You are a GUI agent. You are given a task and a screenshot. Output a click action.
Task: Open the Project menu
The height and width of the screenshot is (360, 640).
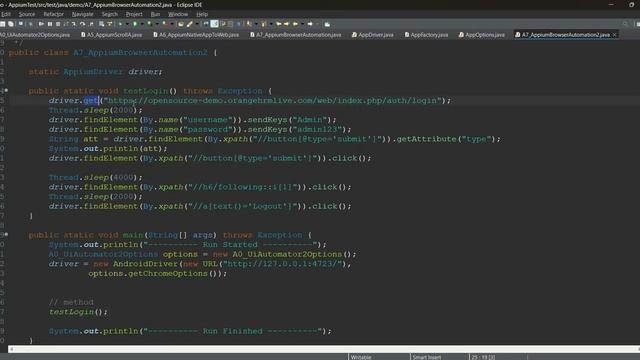pos(134,14)
